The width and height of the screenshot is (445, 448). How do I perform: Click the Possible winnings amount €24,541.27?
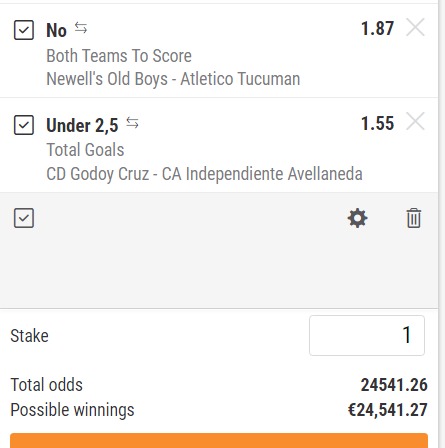point(387,410)
